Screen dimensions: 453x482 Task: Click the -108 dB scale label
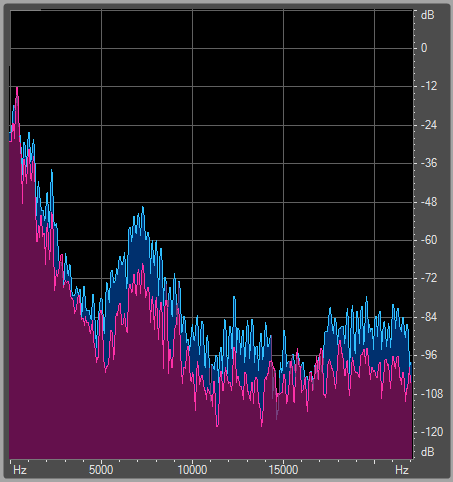pyautogui.click(x=432, y=394)
